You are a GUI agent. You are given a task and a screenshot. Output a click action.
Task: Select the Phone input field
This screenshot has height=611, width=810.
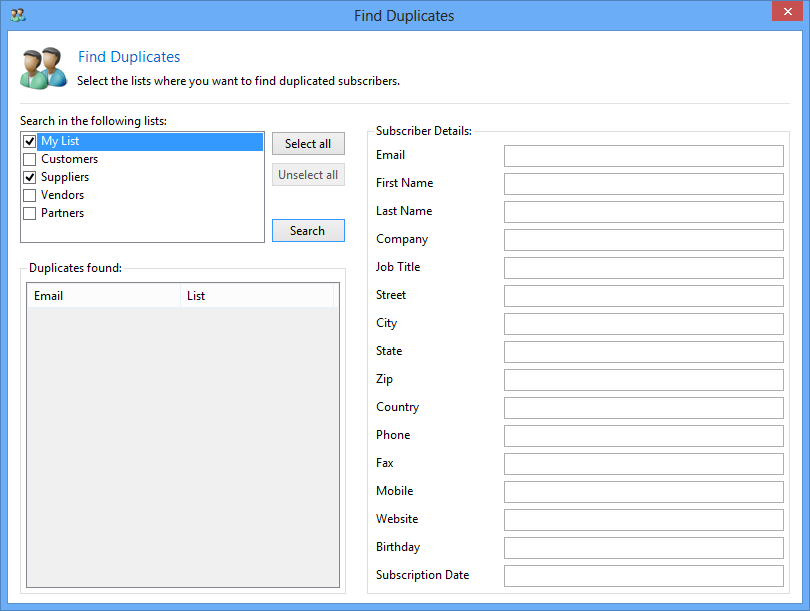pyautogui.click(x=643, y=436)
